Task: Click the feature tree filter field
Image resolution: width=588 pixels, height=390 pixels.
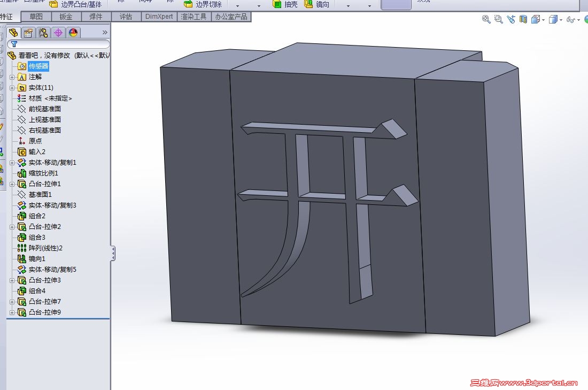Action: pos(58,44)
